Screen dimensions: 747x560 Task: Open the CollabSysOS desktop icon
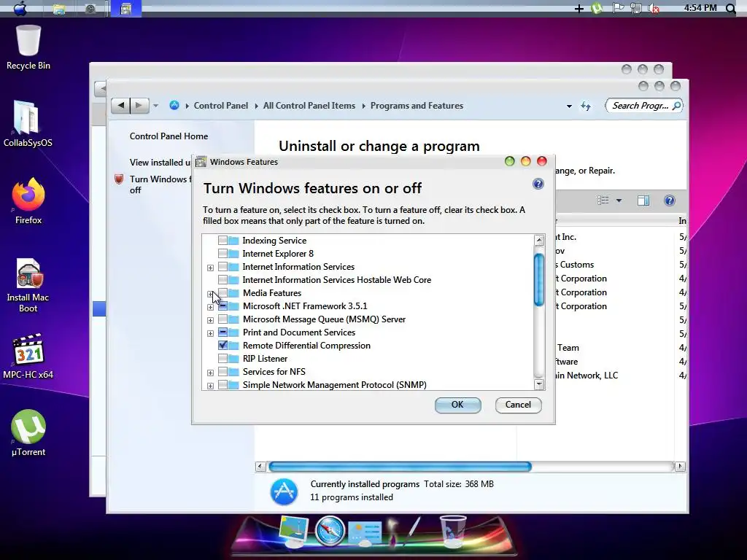[28, 124]
